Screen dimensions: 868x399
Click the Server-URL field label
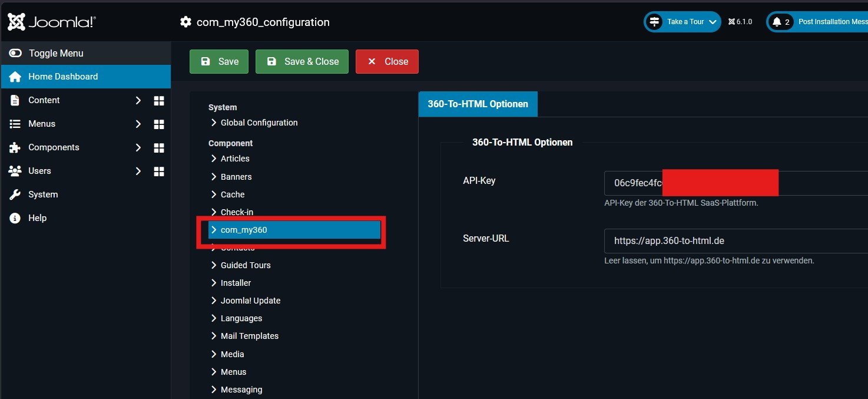(486, 238)
